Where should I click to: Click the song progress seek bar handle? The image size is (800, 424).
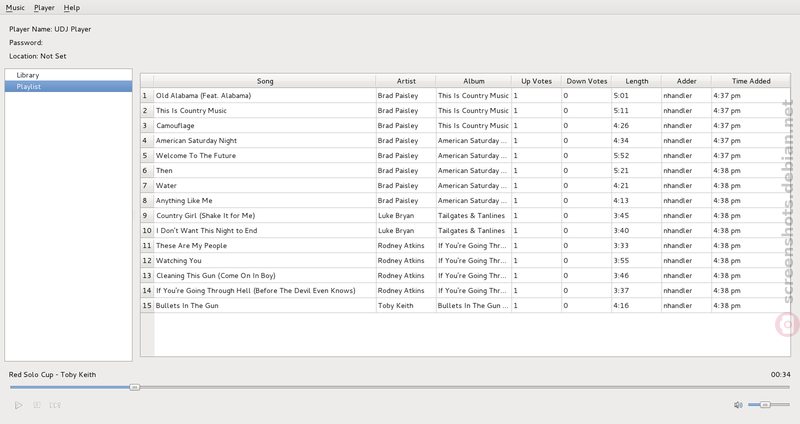click(134, 387)
